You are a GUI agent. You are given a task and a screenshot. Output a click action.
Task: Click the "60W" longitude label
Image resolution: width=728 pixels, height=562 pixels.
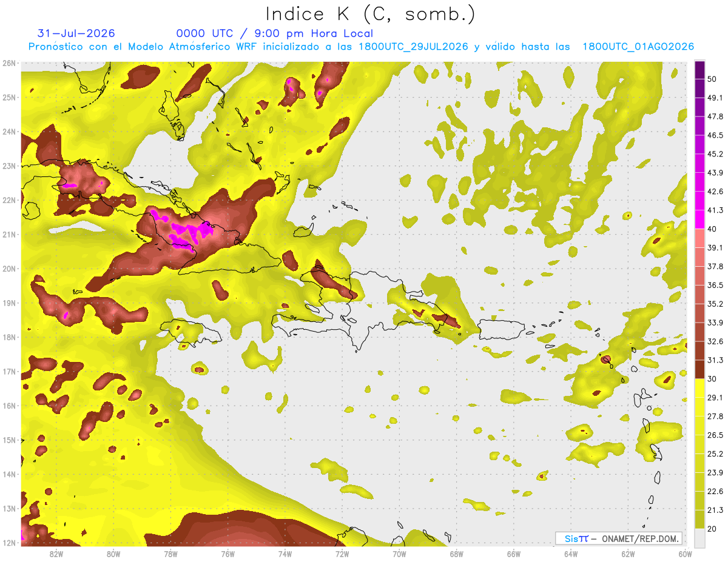[685, 554]
